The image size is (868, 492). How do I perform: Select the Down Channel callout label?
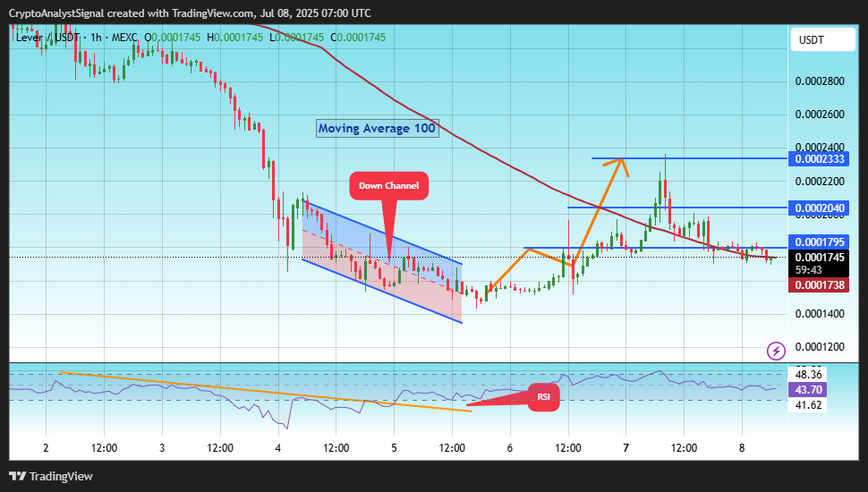tap(388, 185)
